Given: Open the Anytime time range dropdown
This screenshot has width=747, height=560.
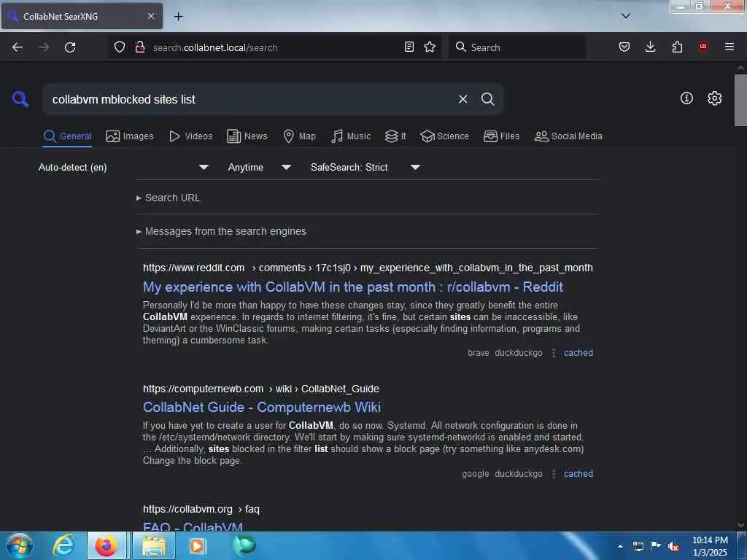Looking at the screenshot, I should pos(259,167).
